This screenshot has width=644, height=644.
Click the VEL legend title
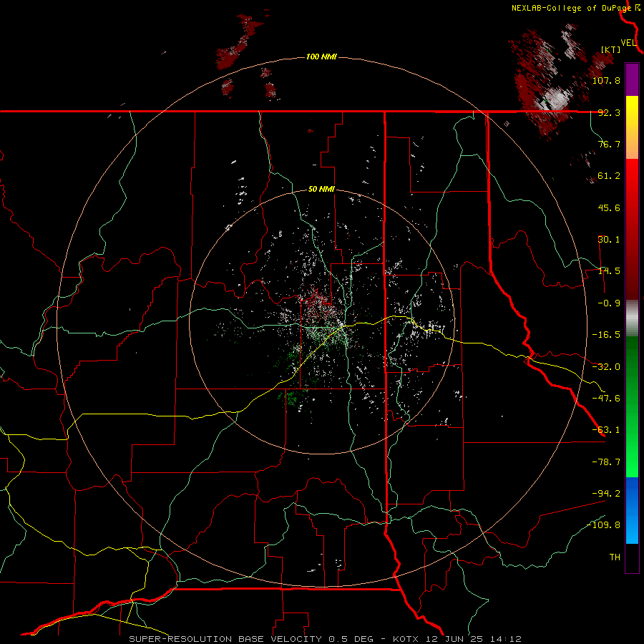pos(629,43)
